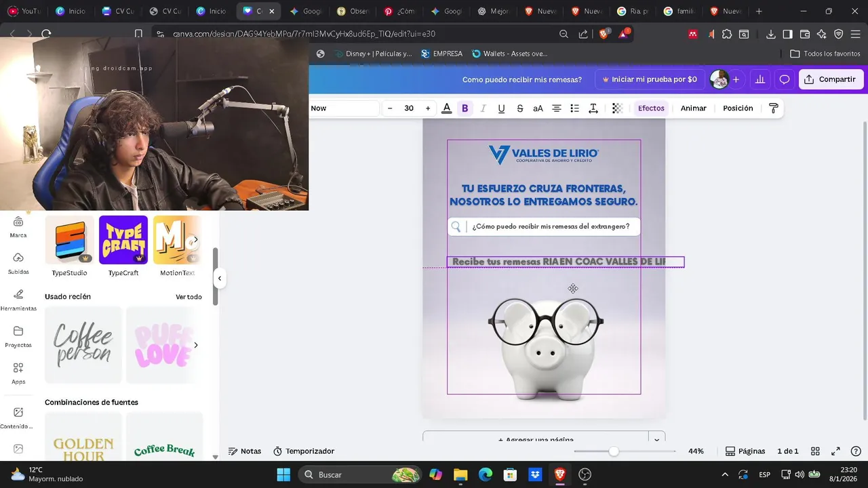Open the Páginas pages view
Viewport: 868px width, 488px height.
pos(745,451)
